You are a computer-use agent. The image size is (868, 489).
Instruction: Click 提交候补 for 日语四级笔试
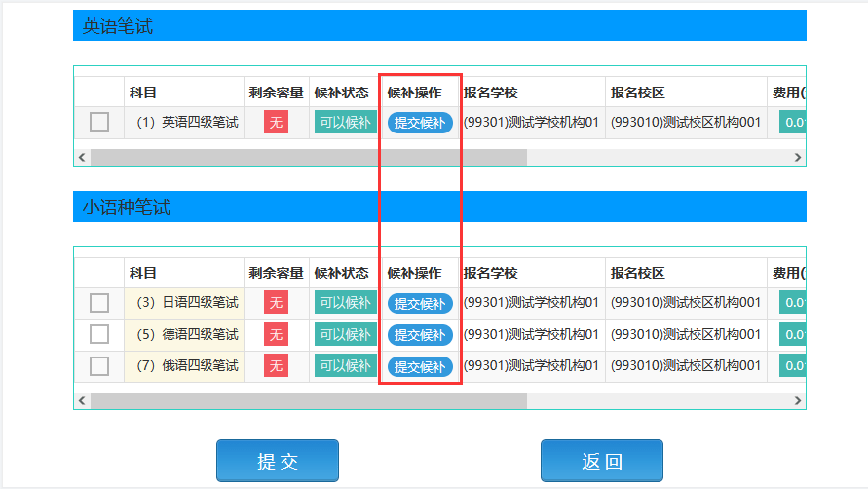(420, 304)
